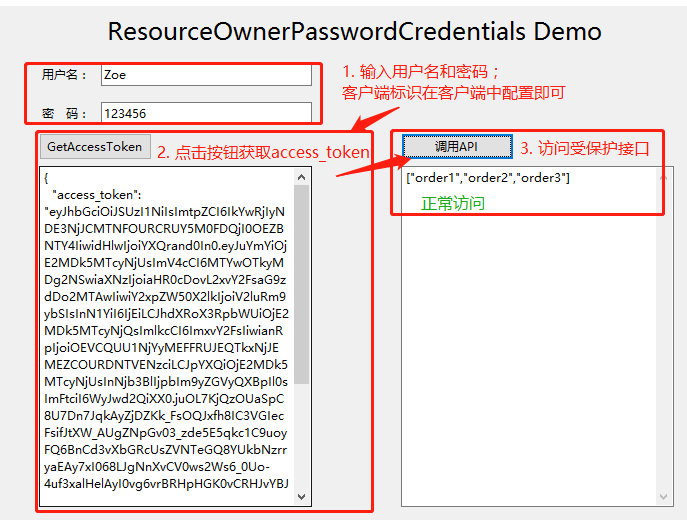Click scroll-down arrow of access token textbox
This screenshot has width=687, height=520.
point(301,496)
